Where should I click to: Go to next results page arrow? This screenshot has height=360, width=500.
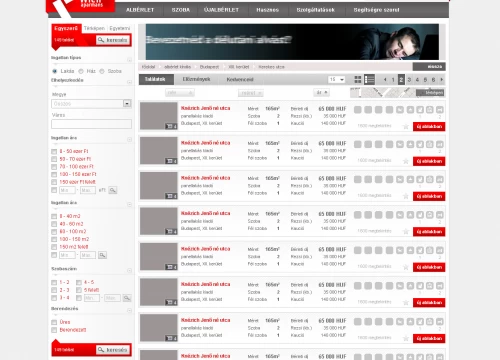442,80
